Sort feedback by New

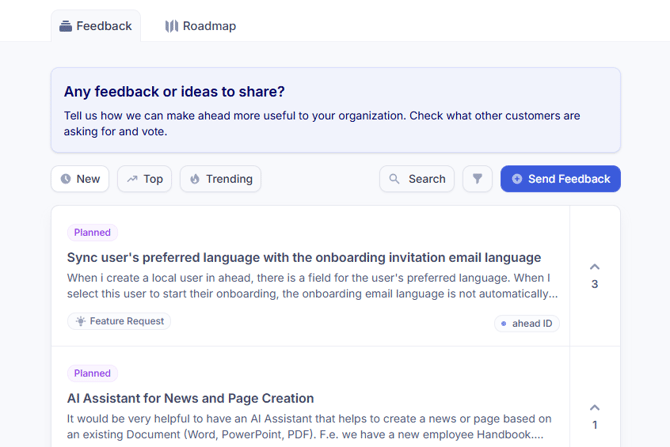coord(80,179)
